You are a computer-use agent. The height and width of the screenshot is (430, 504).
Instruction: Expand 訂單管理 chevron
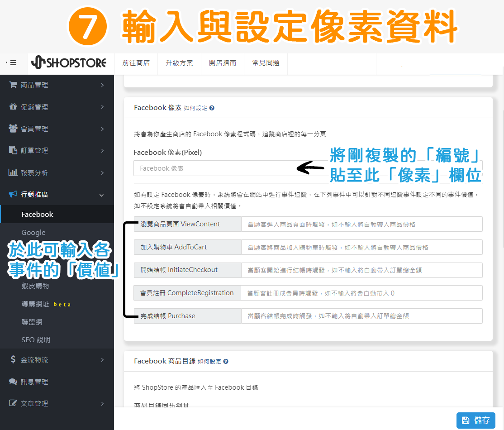tap(102, 151)
